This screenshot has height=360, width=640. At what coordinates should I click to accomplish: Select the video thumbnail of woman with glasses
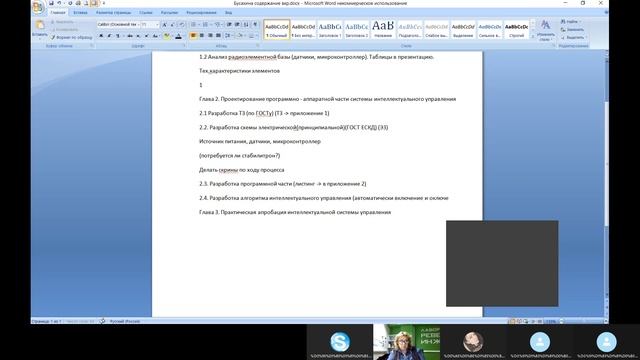pyautogui.click(x=407, y=342)
